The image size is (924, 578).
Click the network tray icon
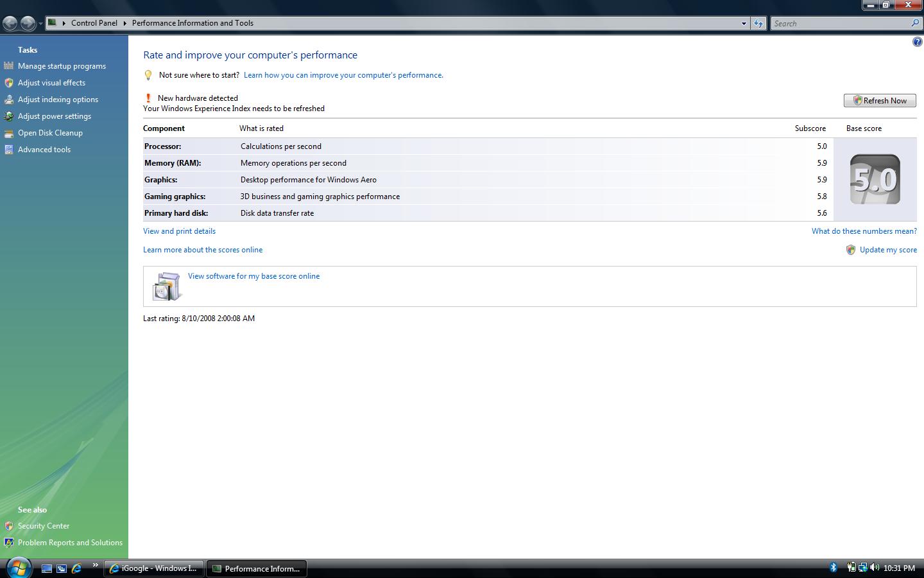click(863, 568)
